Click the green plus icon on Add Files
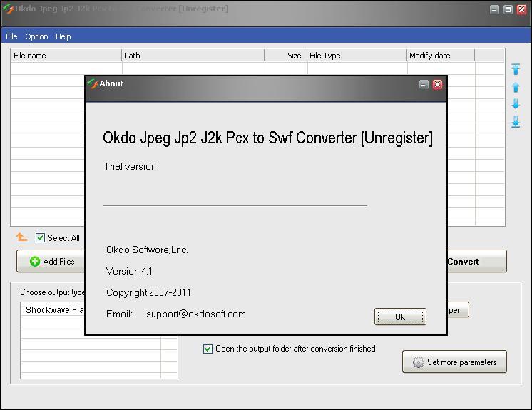Screen dimensions: 532x410 pos(35,262)
